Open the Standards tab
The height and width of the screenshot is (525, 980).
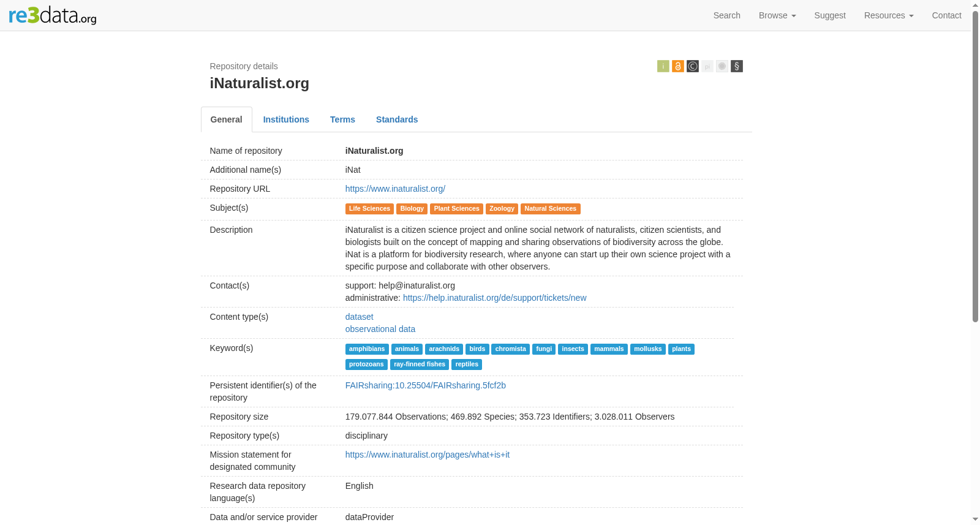pos(397,119)
